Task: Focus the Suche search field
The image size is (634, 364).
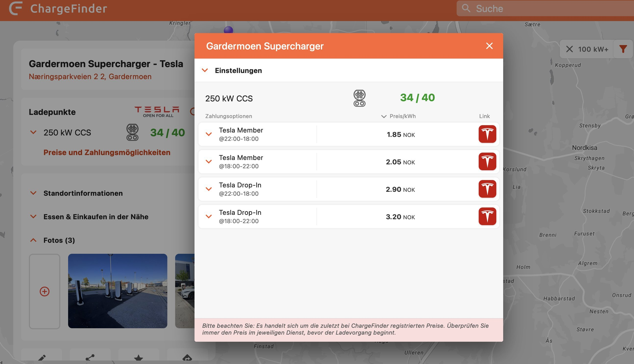Action: point(545,9)
